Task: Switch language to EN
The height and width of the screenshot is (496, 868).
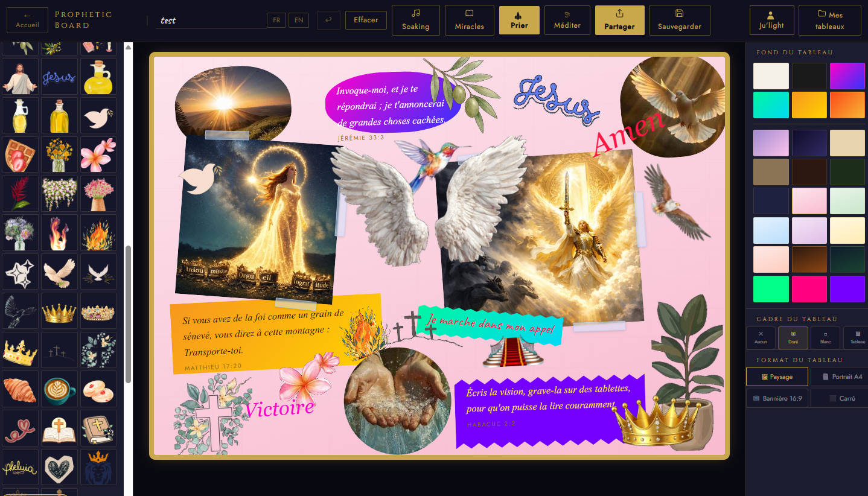Action: pos(298,20)
